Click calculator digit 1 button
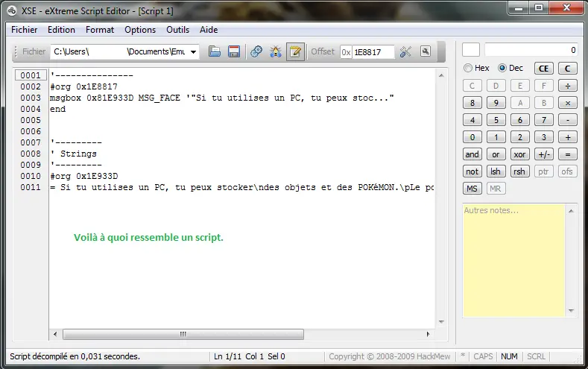Image resolution: width=588 pixels, height=369 pixels. tap(496, 137)
